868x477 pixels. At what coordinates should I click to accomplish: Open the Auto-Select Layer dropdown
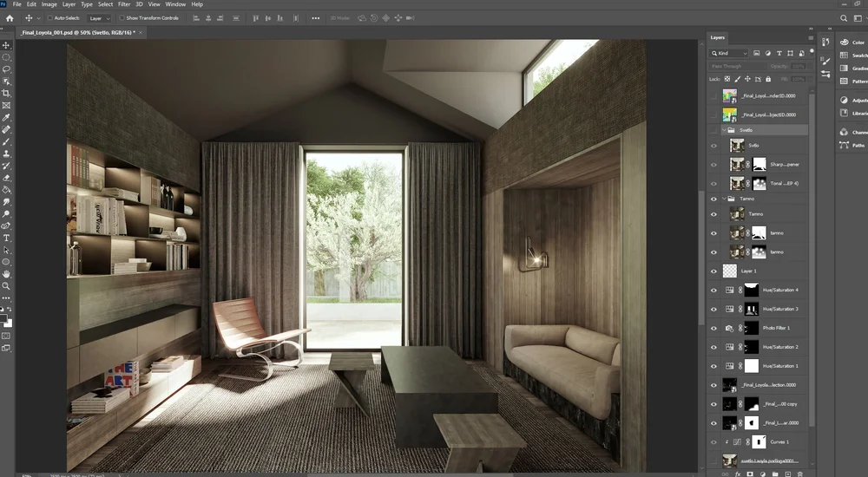pos(100,18)
